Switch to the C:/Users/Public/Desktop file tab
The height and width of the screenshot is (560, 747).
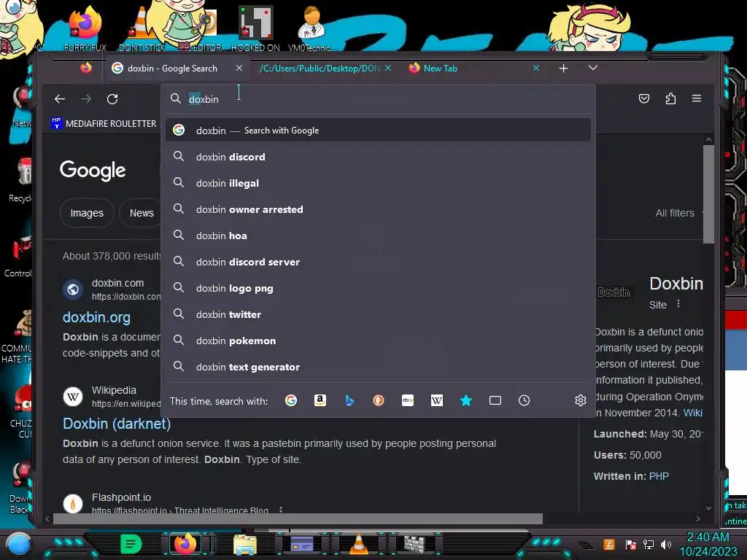pyautogui.click(x=320, y=68)
